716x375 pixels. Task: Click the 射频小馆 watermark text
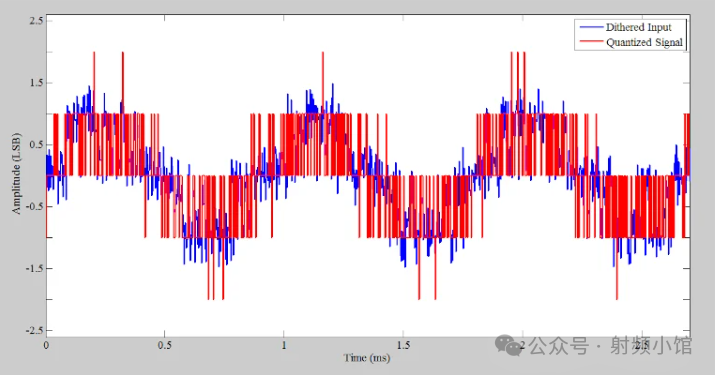pos(652,346)
